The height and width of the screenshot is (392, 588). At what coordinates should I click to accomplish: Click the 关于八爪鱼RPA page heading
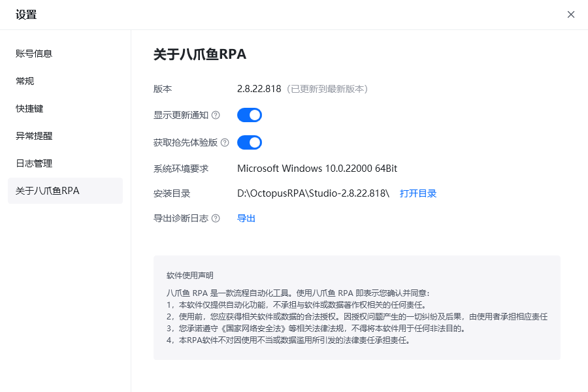tap(200, 54)
